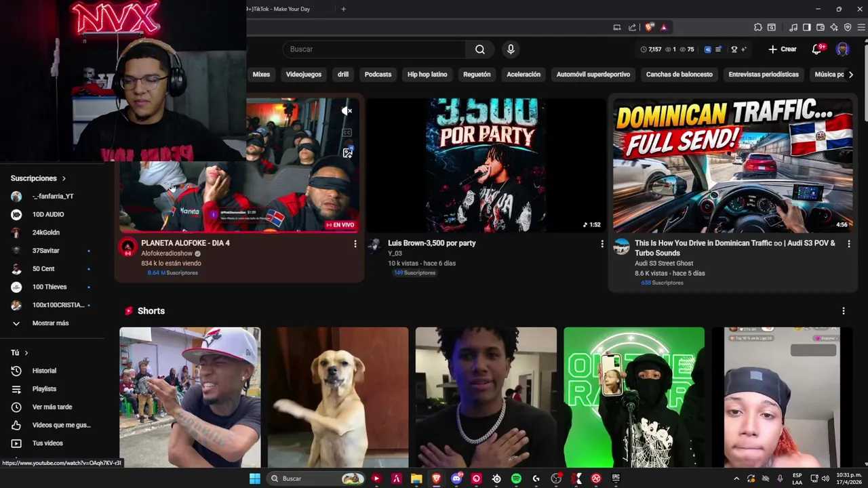Open the dancing dog Short

(x=338, y=398)
